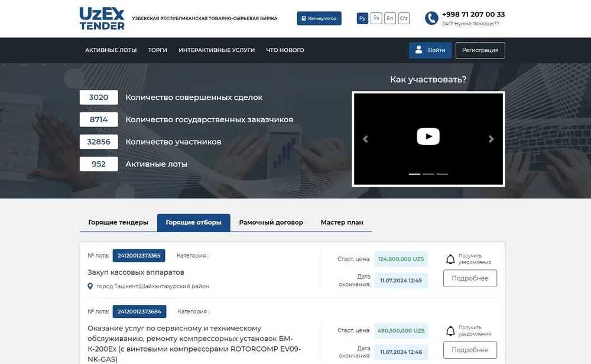
Task: Open the Калькулятор button
Action: click(x=319, y=18)
